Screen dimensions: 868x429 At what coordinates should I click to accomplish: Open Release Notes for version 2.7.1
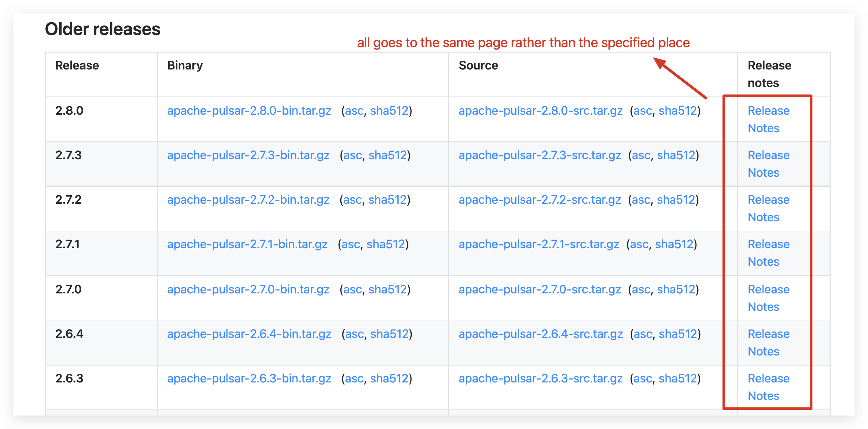[x=768, y=253]
